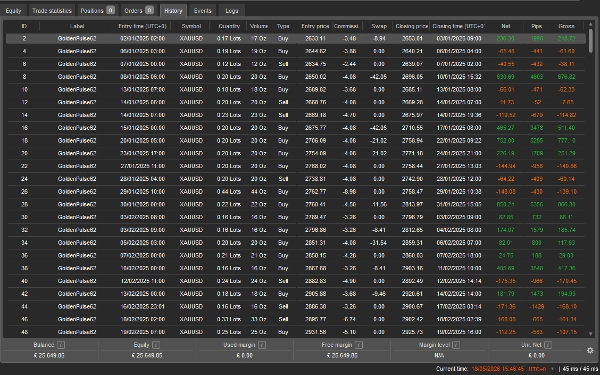This screenshot has width=600, height=375.
Task: Open the info icon next to Used margin
Action: point(262,345)
